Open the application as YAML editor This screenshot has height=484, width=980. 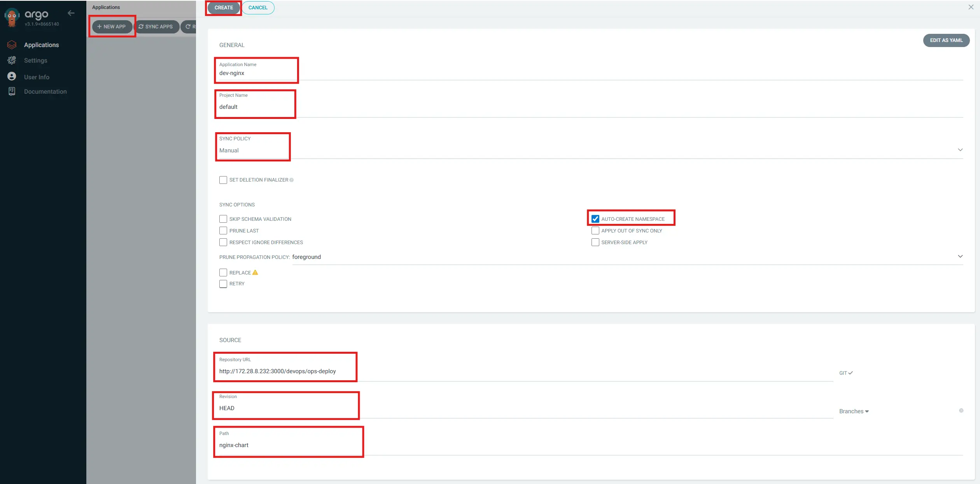[x=946, y=40]
